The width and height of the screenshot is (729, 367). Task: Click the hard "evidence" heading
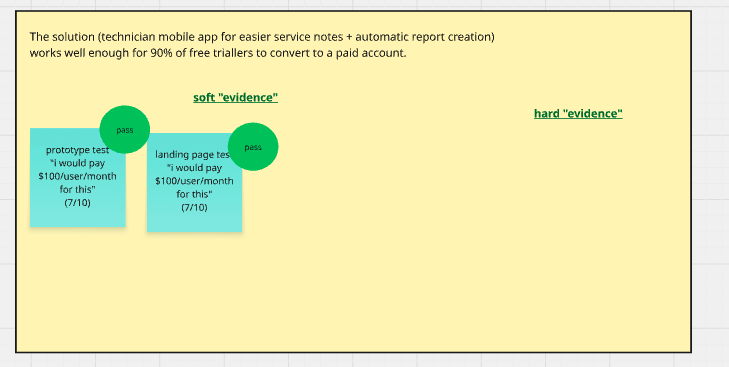tap(578, 113)
